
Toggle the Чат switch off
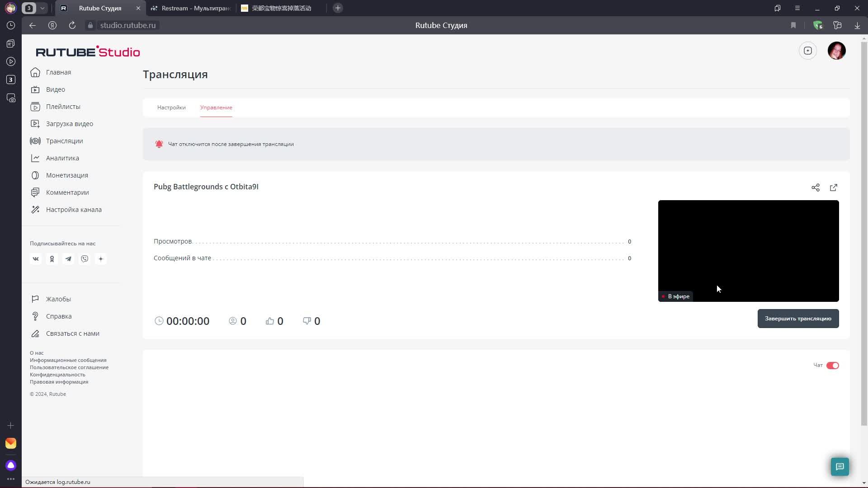[832, 366]
